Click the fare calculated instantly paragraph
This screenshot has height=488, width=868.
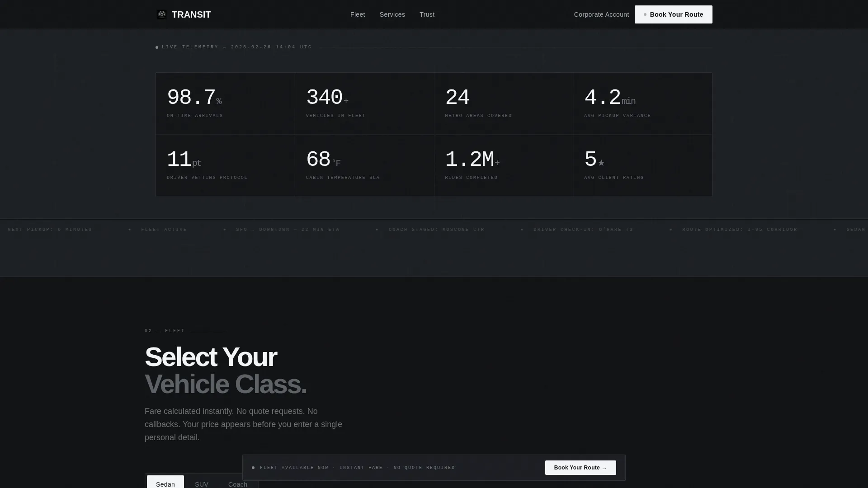point(244,424)
